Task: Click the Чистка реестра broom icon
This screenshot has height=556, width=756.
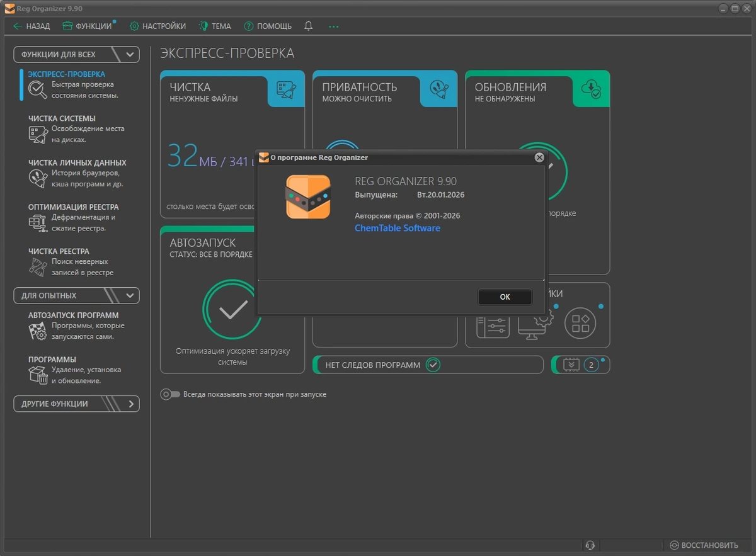Action: pos(38,267)
